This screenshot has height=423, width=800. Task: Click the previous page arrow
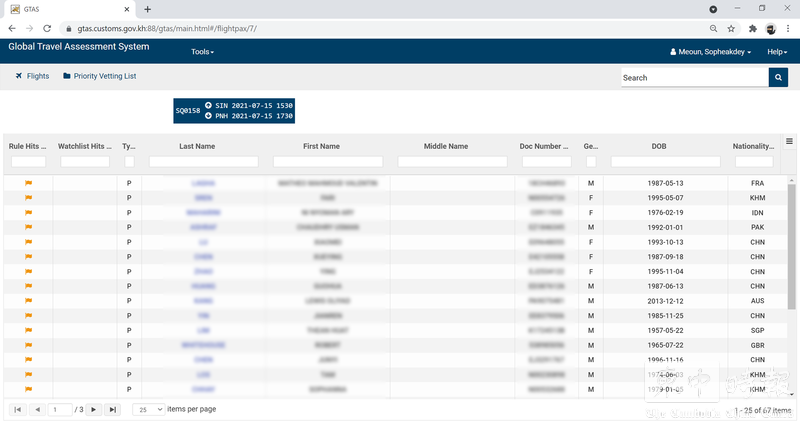click(37, 409)
